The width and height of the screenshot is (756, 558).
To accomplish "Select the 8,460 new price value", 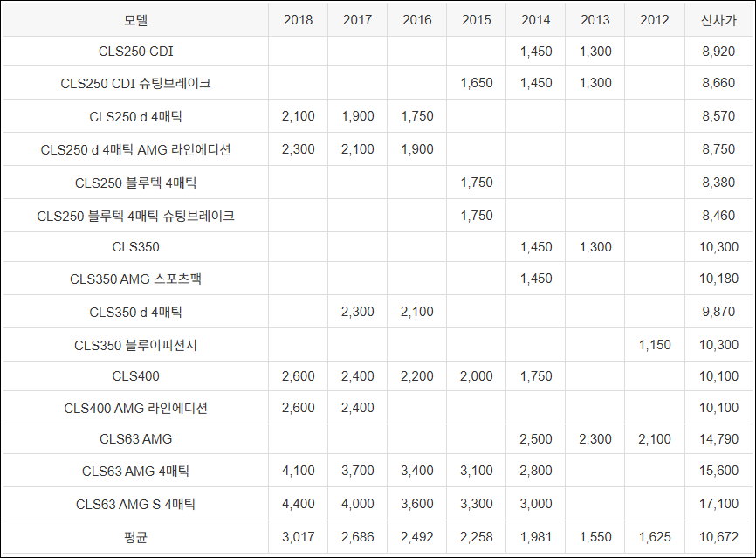I will tap(718, 216).
